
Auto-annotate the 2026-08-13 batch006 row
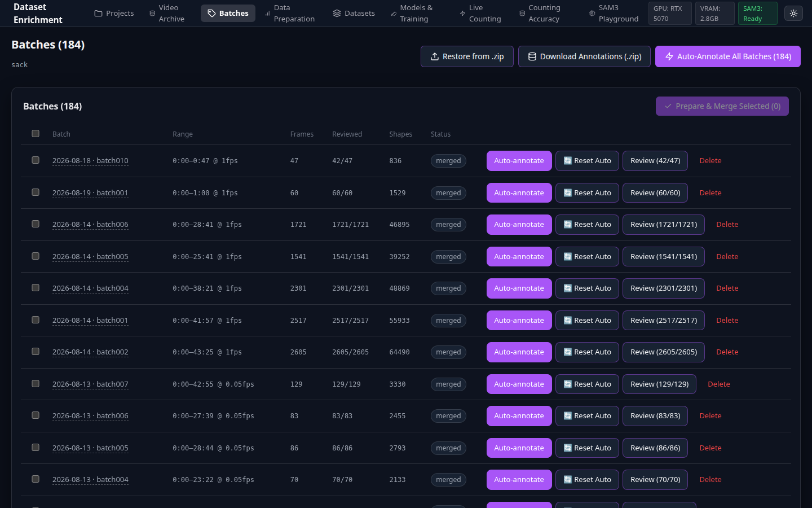(x=519, y=416)
